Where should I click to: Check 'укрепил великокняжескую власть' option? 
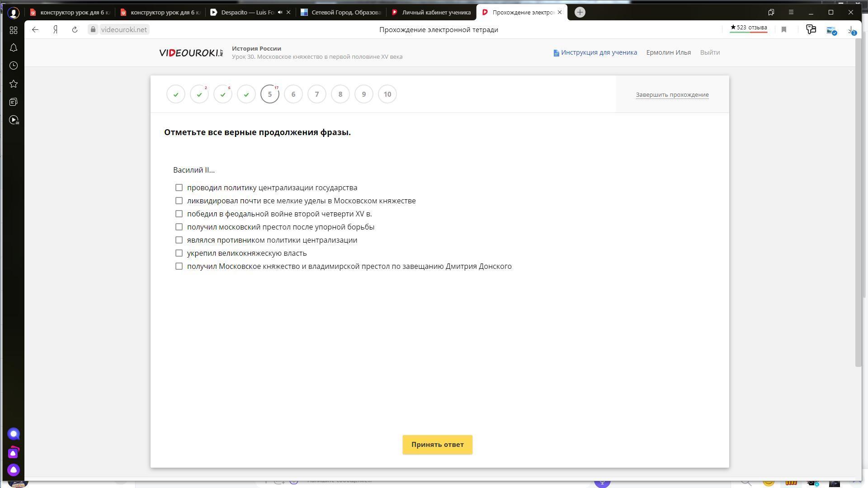(179, 253)
